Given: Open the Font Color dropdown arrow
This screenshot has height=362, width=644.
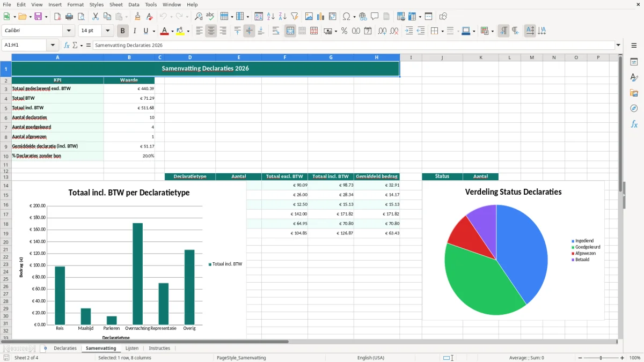Looking at the screenshot, I should 172,31.
